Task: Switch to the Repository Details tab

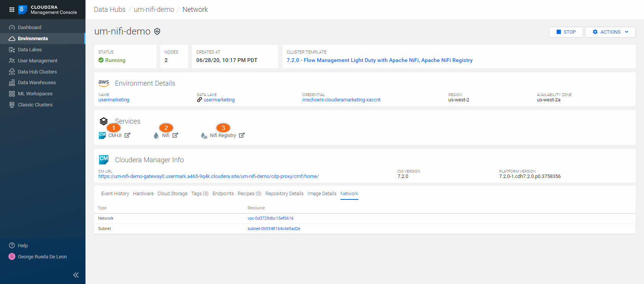Action: (284, 194)
